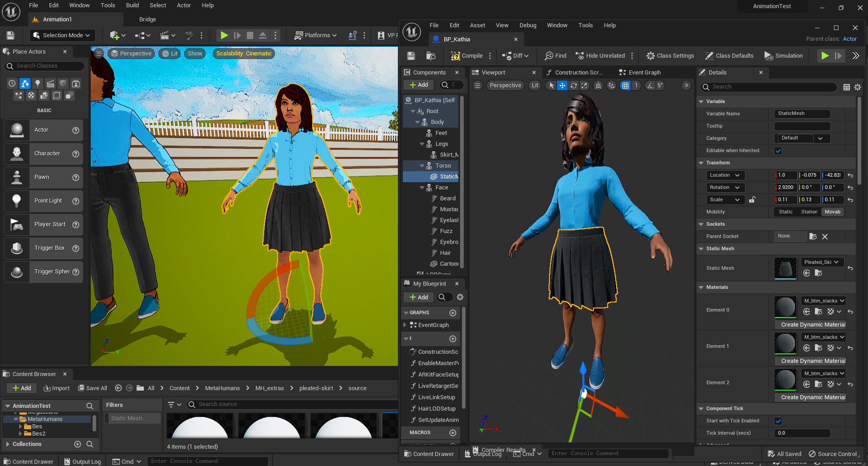The width and height of the screenshot is (868, 466).
Task: Open the Build menu
Action: click(x=132, y=5)
